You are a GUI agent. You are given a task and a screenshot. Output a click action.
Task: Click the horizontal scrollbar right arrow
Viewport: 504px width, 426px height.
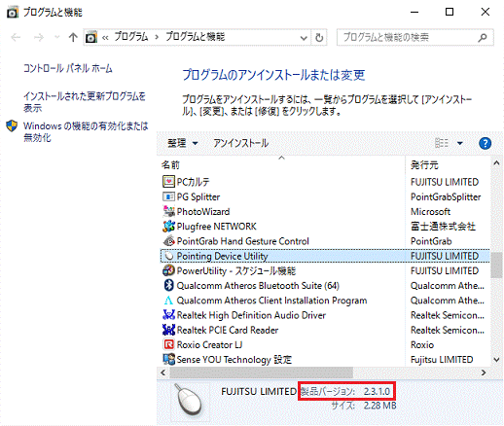tap(484, 373)
